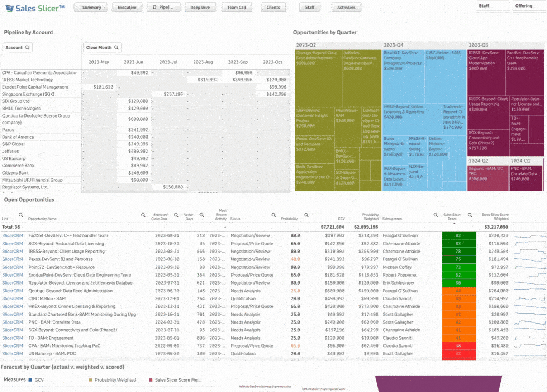Search the Opportunity Name column
Viewport: 547px width, 392px height.
click(143, 215)
